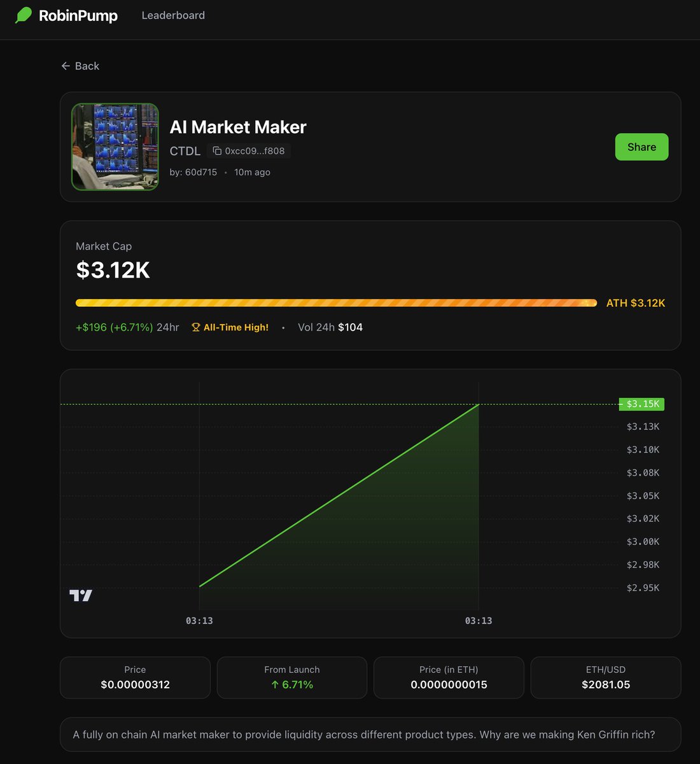The width and height of the screenshot is (700, 764).
Task: Click the RobinPump green leaf logo
Action: coord(24,15)
